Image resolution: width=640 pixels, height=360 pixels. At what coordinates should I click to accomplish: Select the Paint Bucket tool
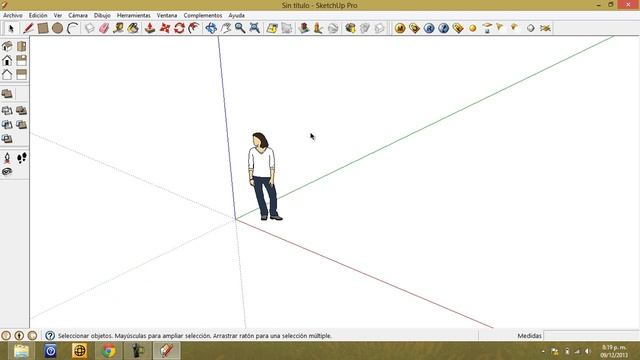pos(133,28)
